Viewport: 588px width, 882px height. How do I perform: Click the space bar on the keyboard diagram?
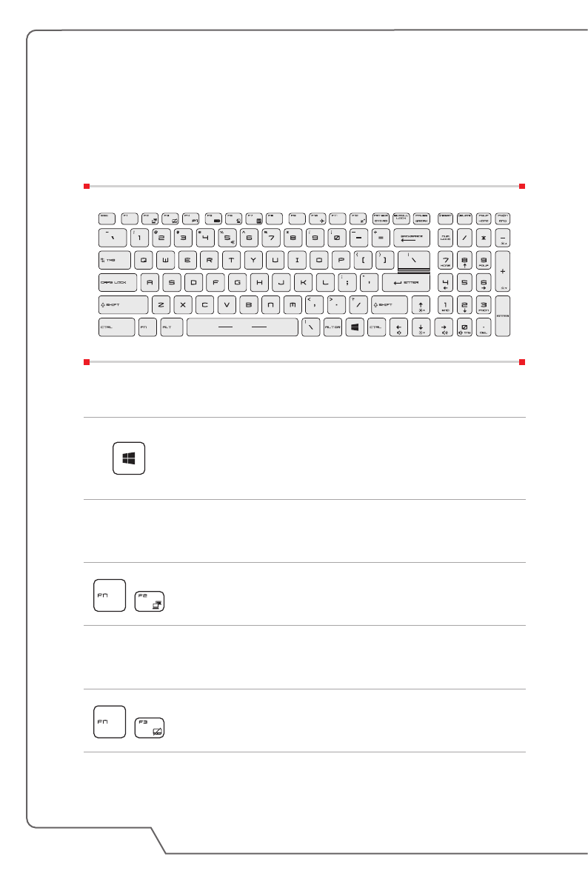click(241, 327)
